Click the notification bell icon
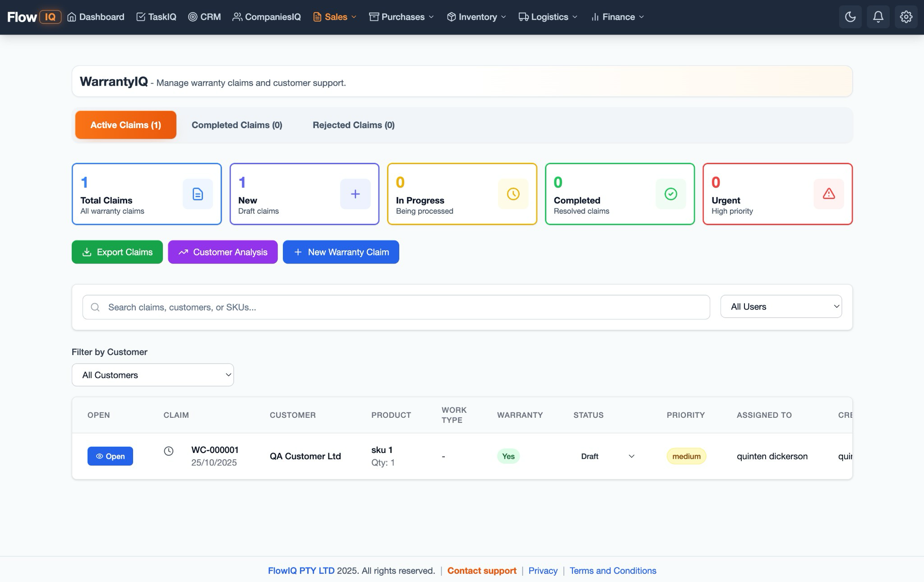The image size is (924, 582). click(878, 17)
